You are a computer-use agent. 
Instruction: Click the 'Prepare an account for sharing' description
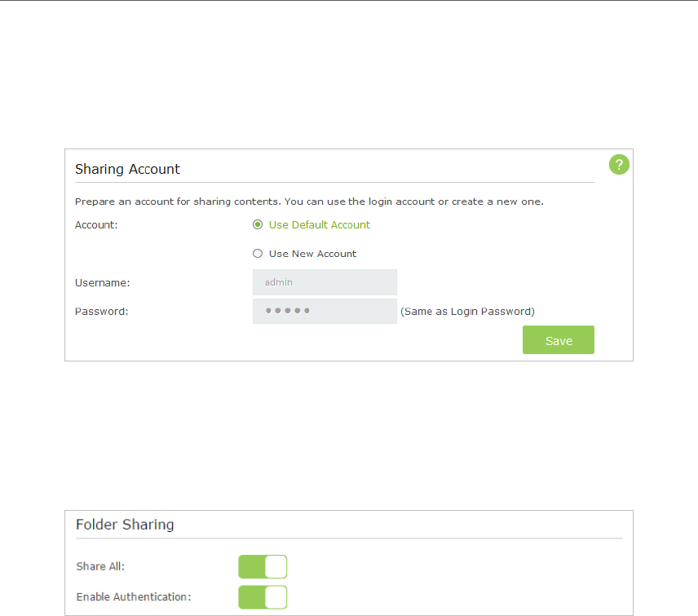(309, 201)
